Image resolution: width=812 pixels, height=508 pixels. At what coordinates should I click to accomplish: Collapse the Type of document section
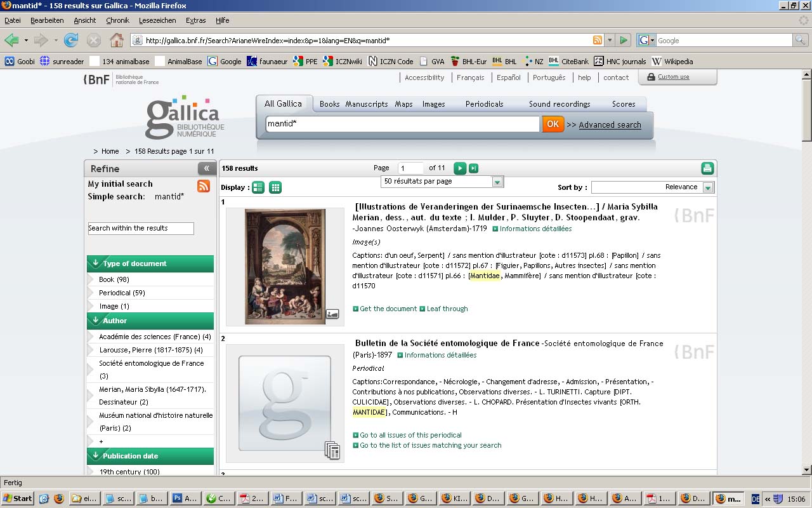pyautogui.click(x=96, y=264)
